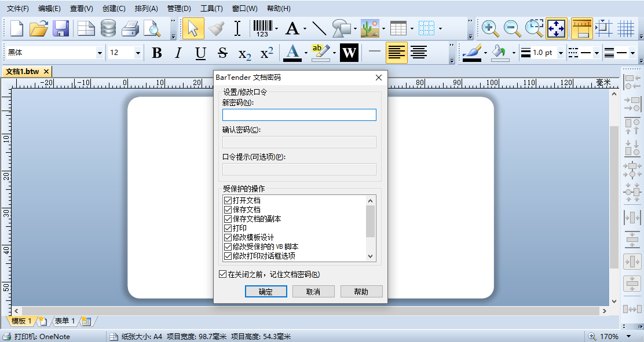This screenshot has width=644, height=342.
Task: Open print preview magnifier icon
Action: [152, 29]
